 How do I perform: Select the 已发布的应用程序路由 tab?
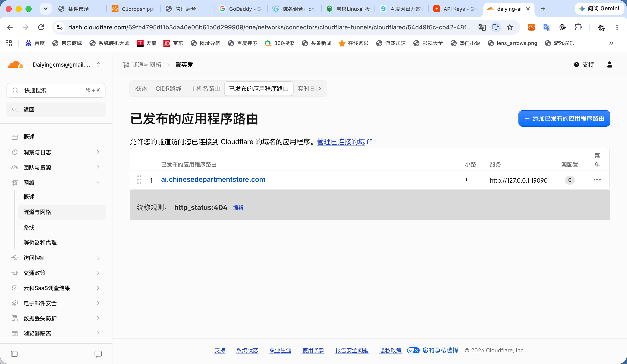[x=259, y=89]
